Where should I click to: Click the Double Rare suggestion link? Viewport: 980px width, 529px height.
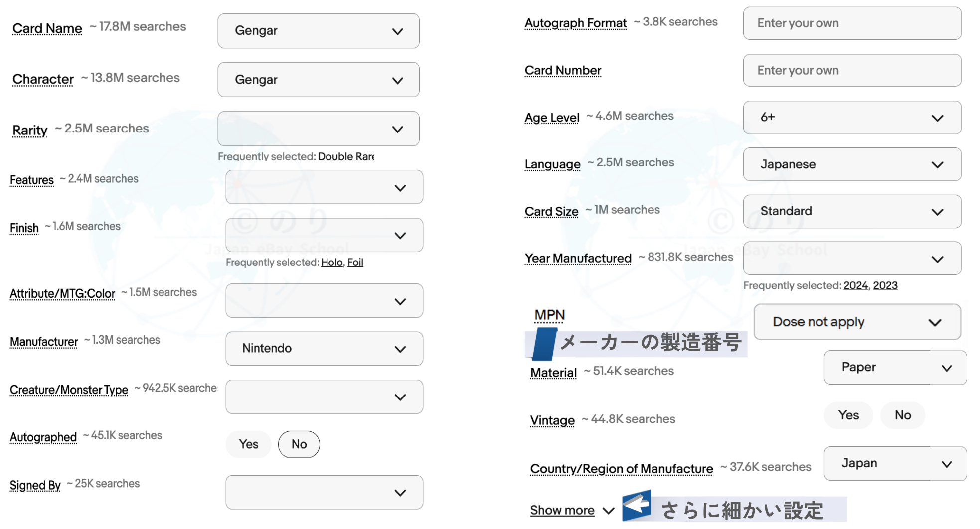345,157
